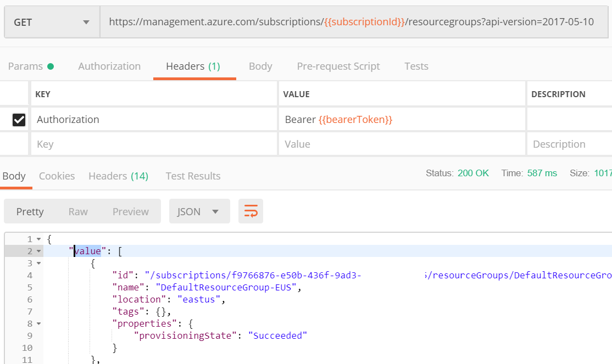612x364 pixels.
Task: Open the JSON format dropdown
Action: pyautogui.click(x=199, y=211)
